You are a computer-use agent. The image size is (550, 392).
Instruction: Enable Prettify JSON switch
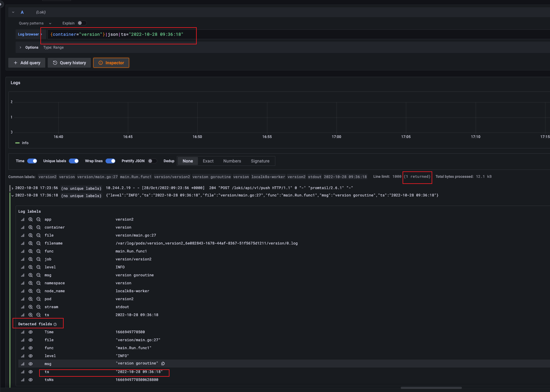[152, 161]
